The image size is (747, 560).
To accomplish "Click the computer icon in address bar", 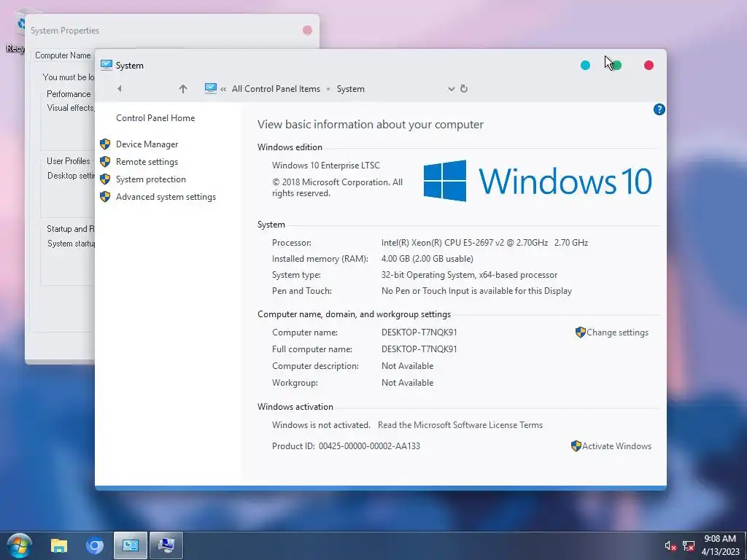I will coord(211,88).
